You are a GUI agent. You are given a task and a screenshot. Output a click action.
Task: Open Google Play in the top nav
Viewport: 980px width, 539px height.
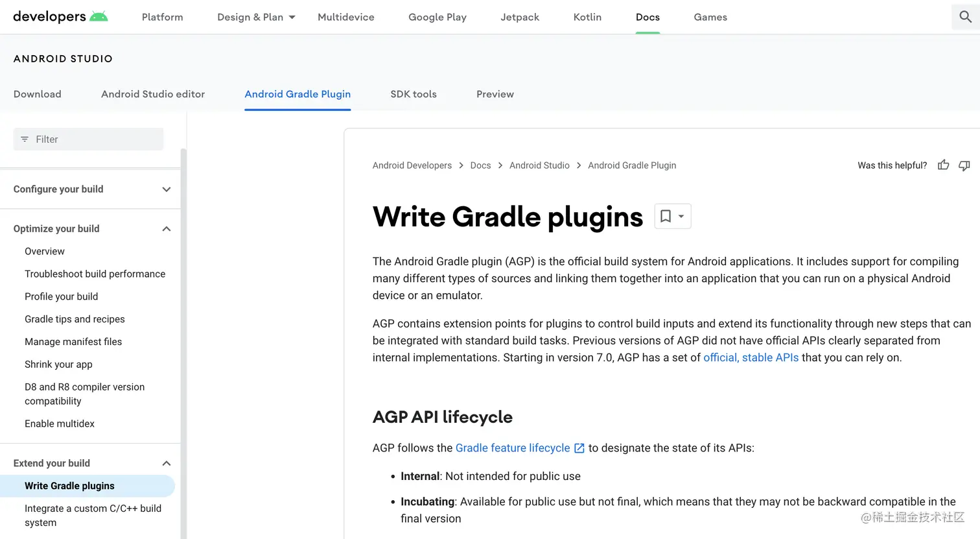(x=437, y=17)
